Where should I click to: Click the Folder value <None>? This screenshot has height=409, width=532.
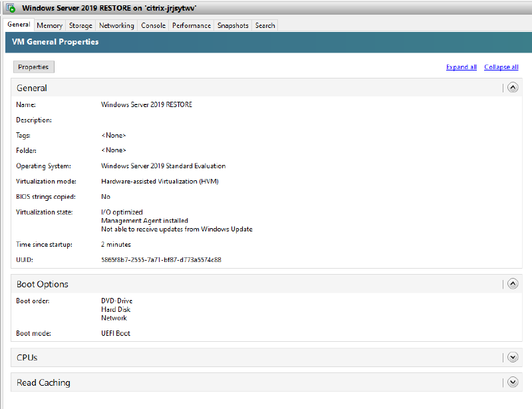click(114, 150)
